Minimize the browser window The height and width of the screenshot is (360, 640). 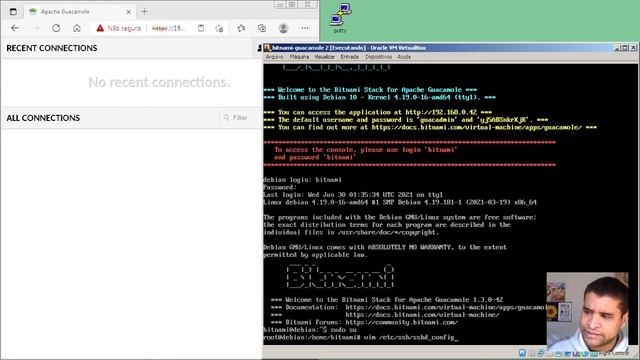280,4
